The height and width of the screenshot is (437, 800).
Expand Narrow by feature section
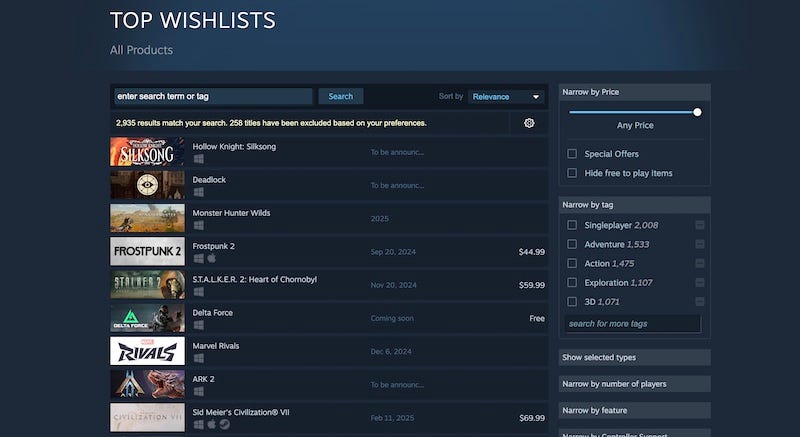click(x=634, y=410)
